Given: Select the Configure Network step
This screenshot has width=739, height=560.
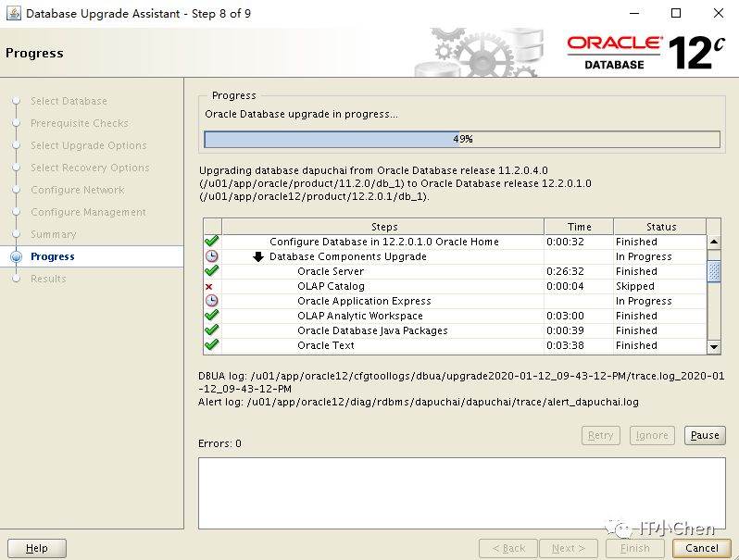Looking at the screenshot, I should click(x=77, y=190).
